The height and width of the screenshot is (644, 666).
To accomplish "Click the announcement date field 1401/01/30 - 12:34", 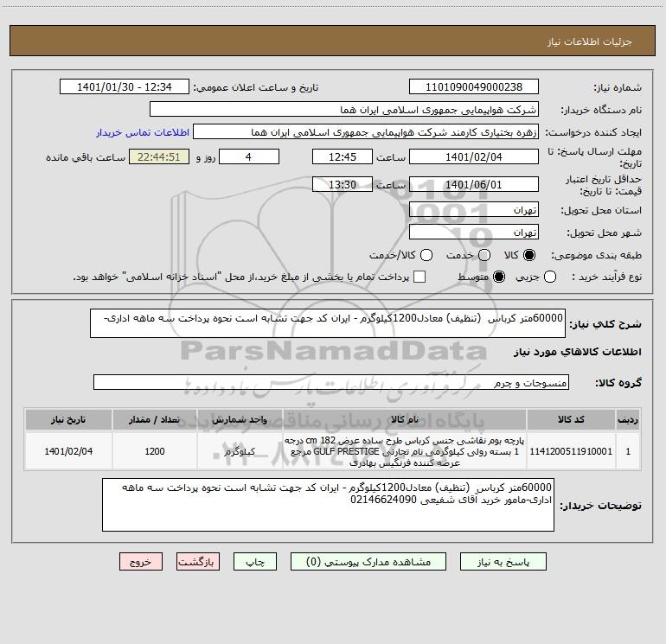I will click(x=125, y=87).
